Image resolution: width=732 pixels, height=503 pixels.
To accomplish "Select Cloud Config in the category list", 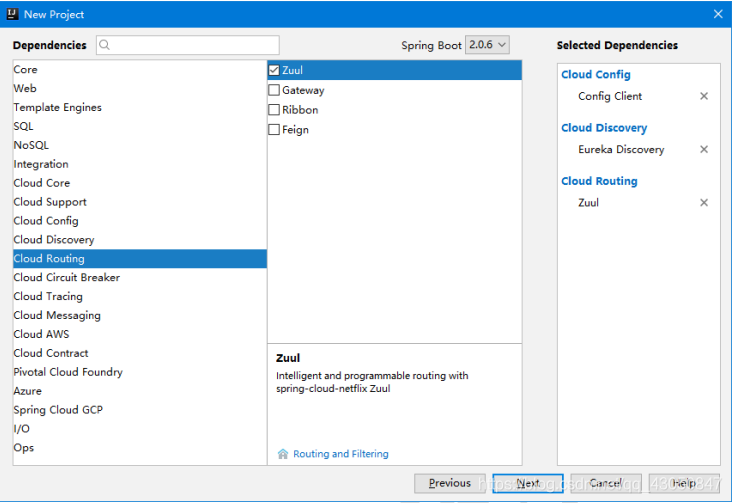I will (140, 221).
